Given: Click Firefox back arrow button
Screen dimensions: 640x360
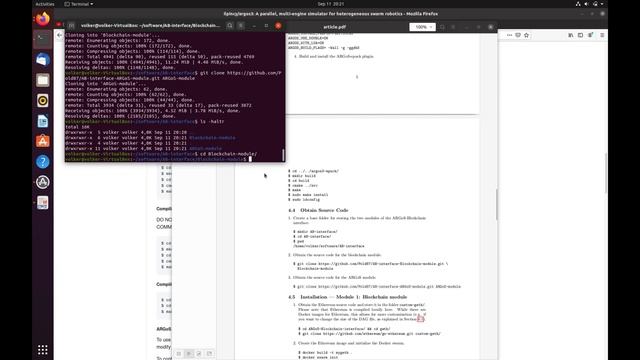Looking at the screenshot, I should point(60,36).
